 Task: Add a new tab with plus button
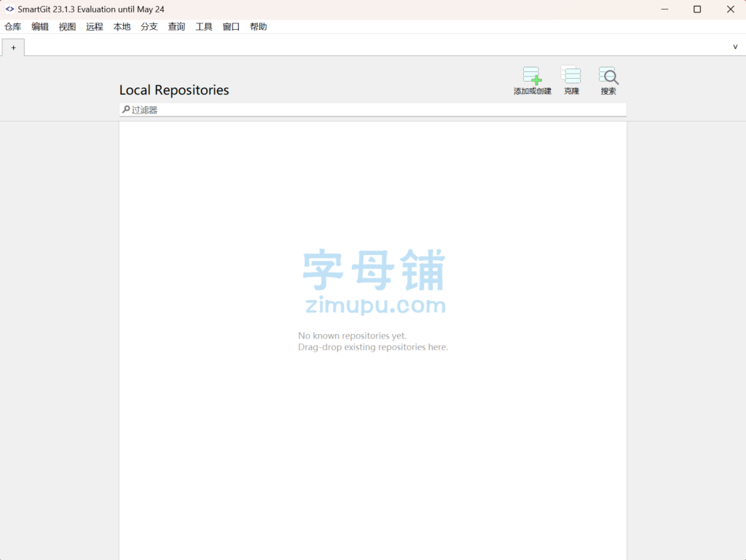click(x=13, y=47)
